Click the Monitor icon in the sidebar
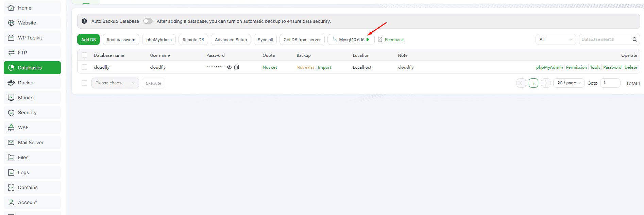Viewport: 644px width, 215px height. [x=11, y=98]
